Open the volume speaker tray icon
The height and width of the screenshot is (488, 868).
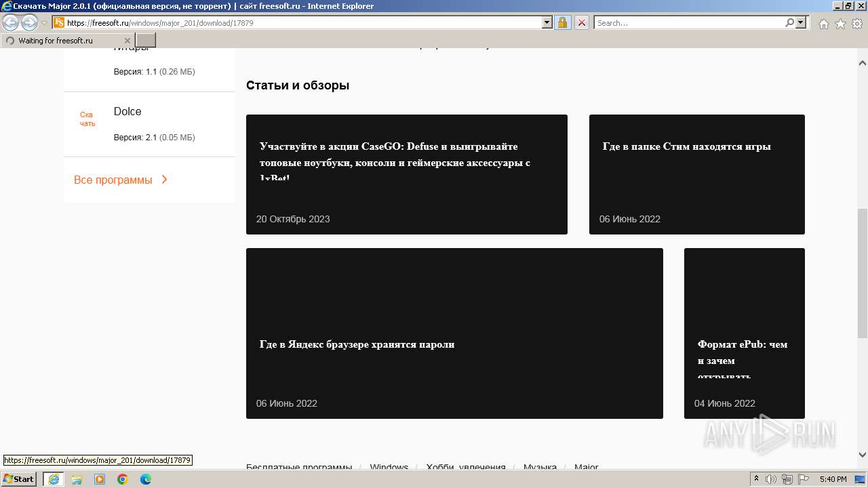(x=771, y=479)
